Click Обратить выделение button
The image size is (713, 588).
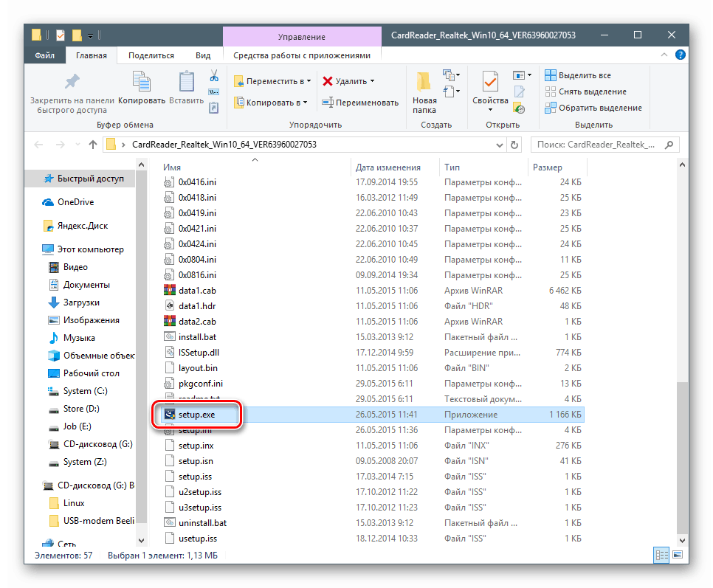[x=593, y=108]
